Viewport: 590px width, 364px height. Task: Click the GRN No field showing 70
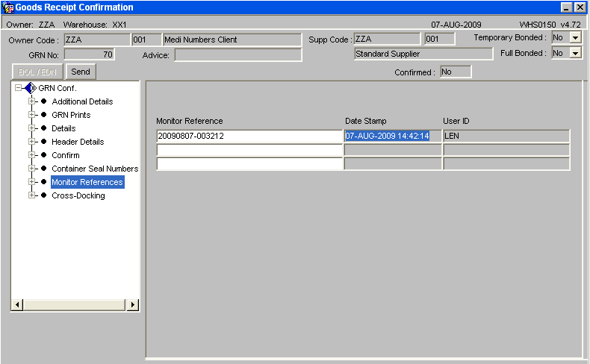[89, 54]
